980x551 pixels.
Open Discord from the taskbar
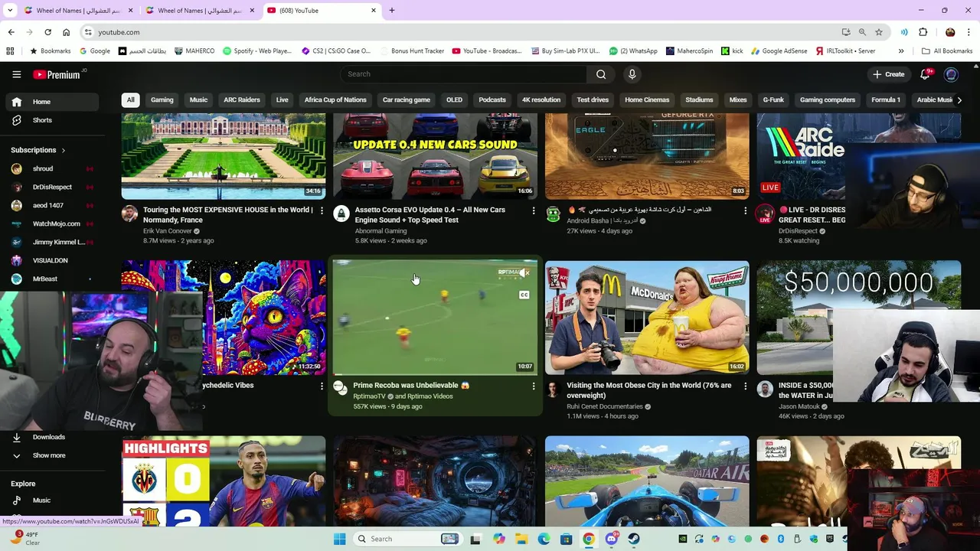coord(611,539)
